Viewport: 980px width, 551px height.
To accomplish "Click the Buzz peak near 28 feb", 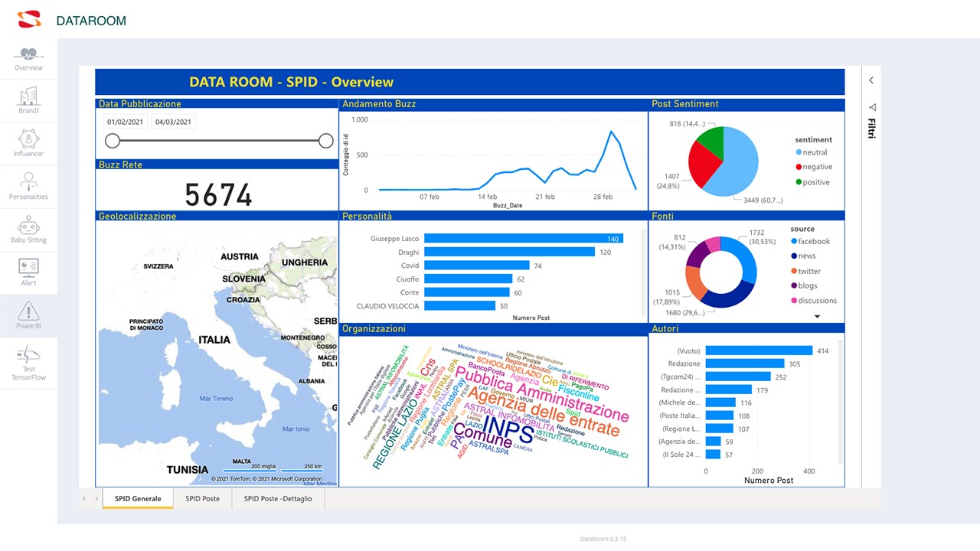I will [x=611, y=132].
